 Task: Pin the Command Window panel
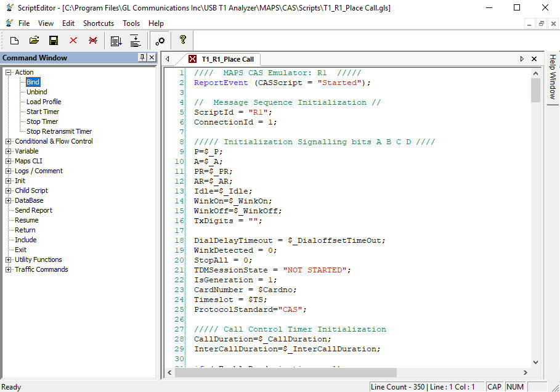[142, 58]
